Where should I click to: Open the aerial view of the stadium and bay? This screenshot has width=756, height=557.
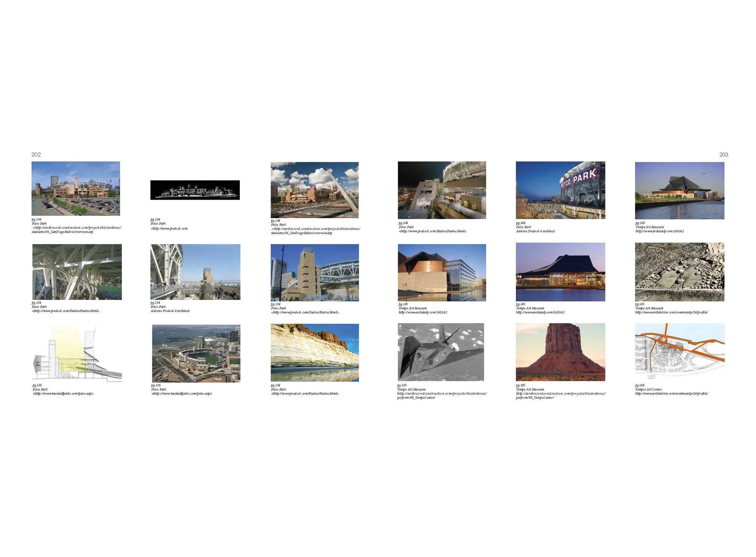point(196,353)
